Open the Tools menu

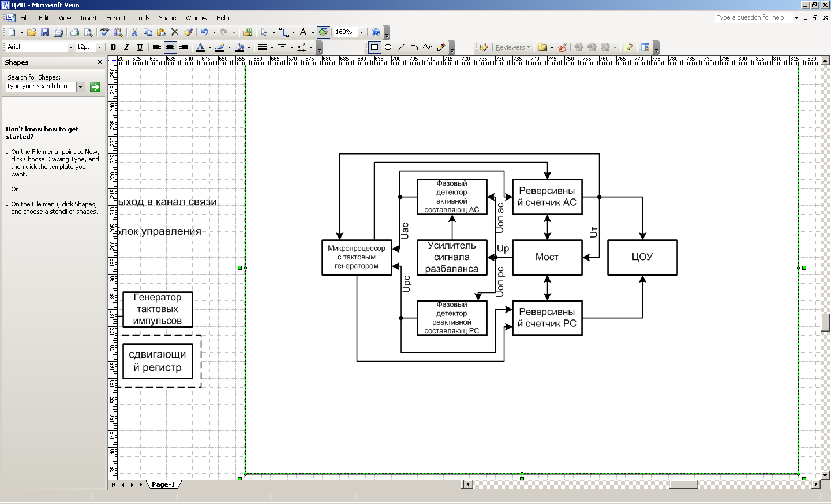pos(143,18)
